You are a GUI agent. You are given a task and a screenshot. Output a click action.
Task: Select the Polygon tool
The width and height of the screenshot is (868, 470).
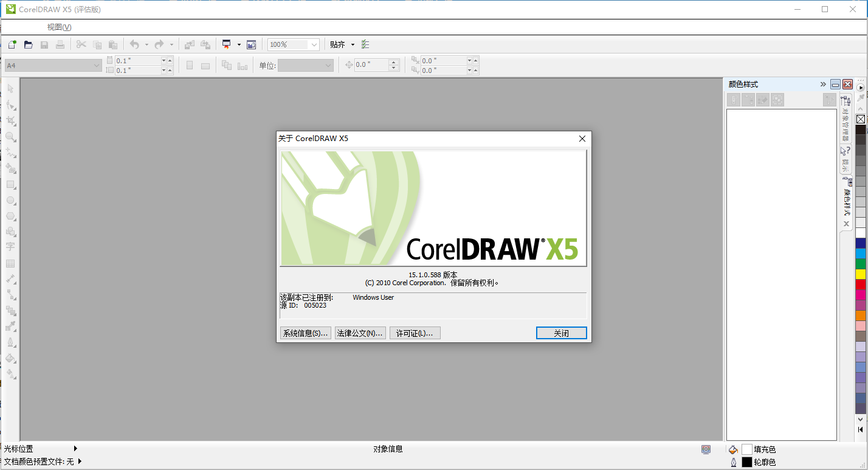(10, 216)
